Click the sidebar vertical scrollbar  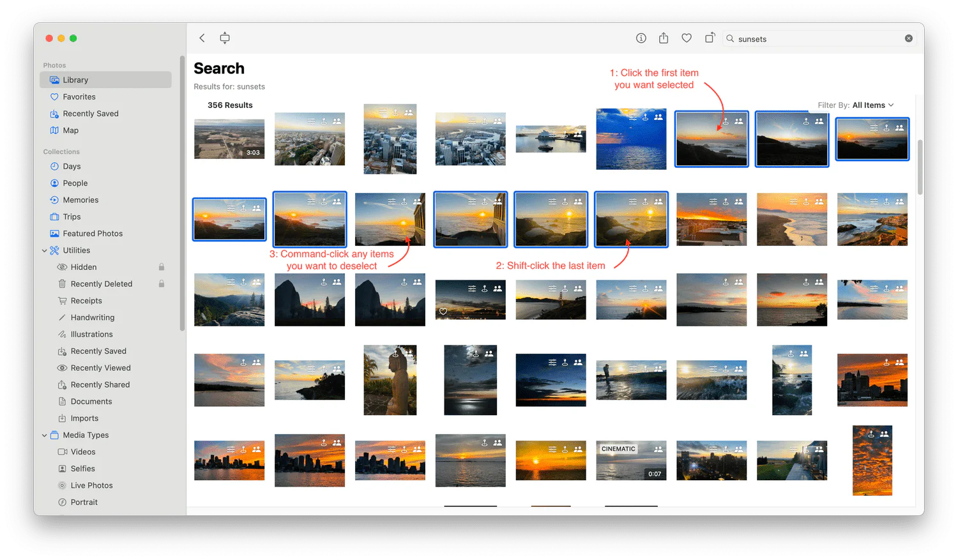(x=182, y=193)
